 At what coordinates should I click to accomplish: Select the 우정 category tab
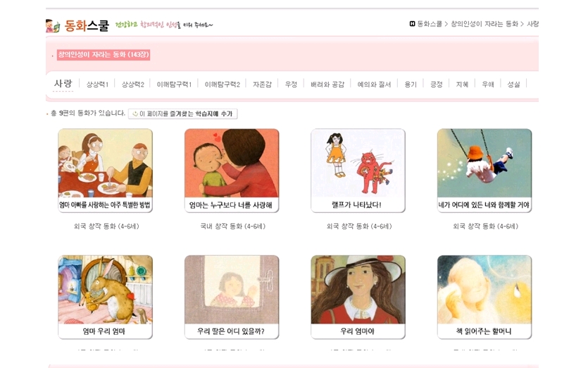pos(291,85)
